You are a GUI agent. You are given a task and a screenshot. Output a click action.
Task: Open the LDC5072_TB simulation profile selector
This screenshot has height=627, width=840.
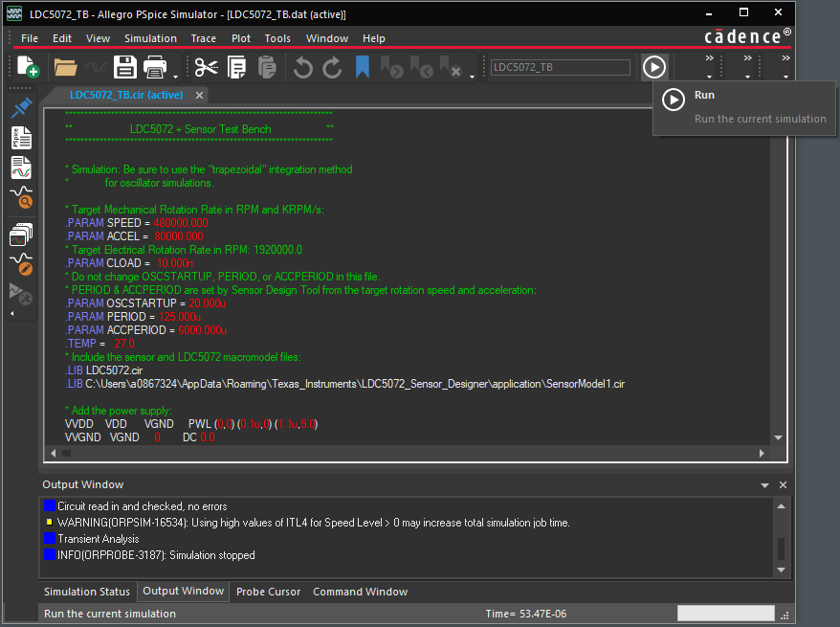click(x=560, y=68)
